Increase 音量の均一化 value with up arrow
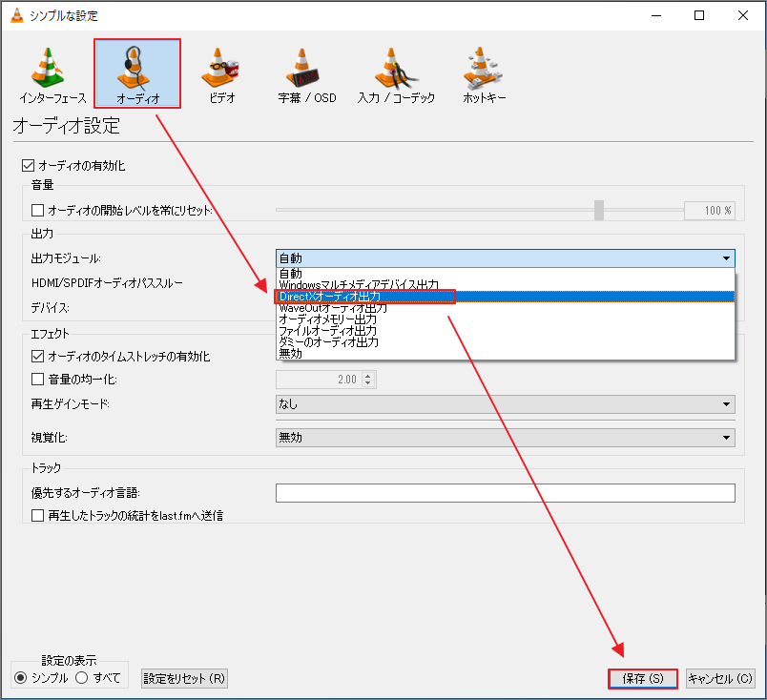This screenshot has width=767, height=700. click(368, 375)
